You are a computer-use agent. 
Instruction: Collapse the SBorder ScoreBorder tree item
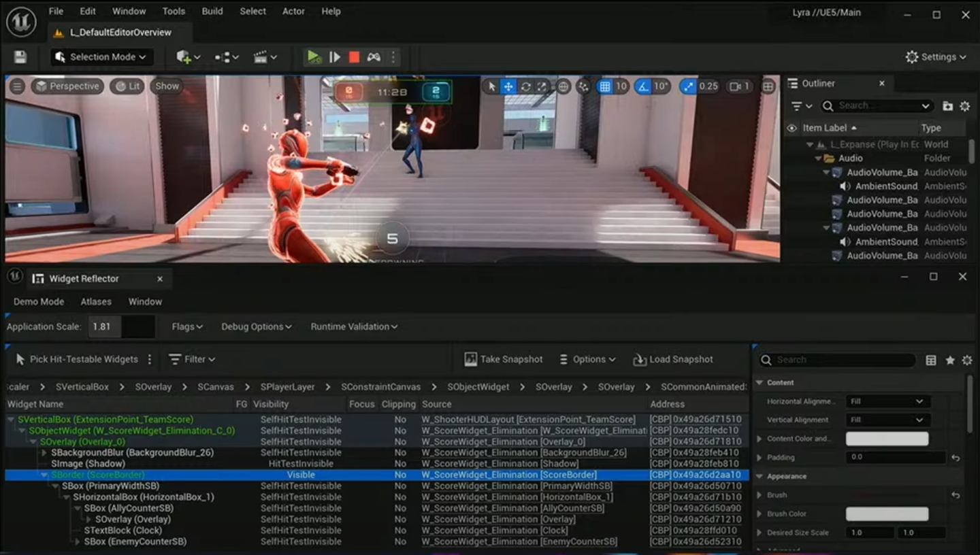44,475
